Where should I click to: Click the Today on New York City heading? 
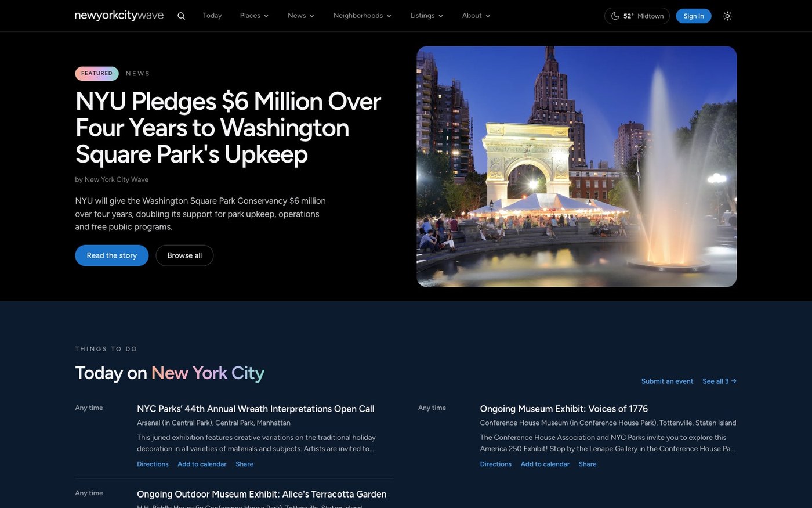click(170, 373)
